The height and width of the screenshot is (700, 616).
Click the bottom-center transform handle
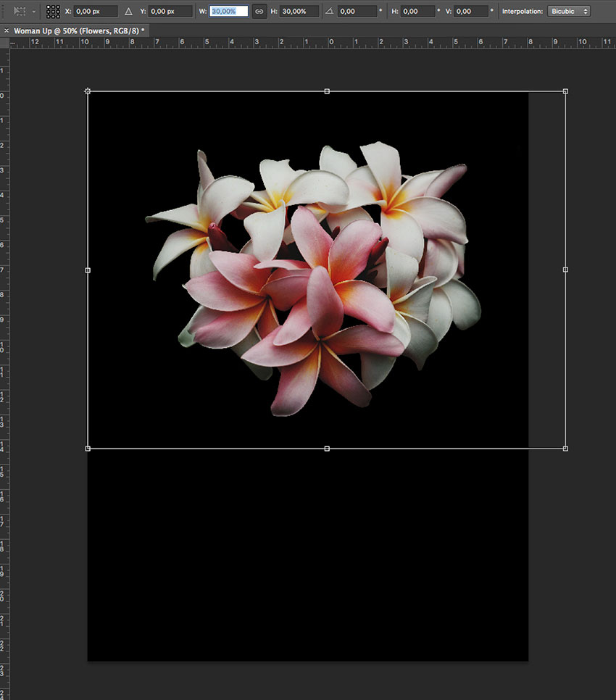(x=327, y=449)
